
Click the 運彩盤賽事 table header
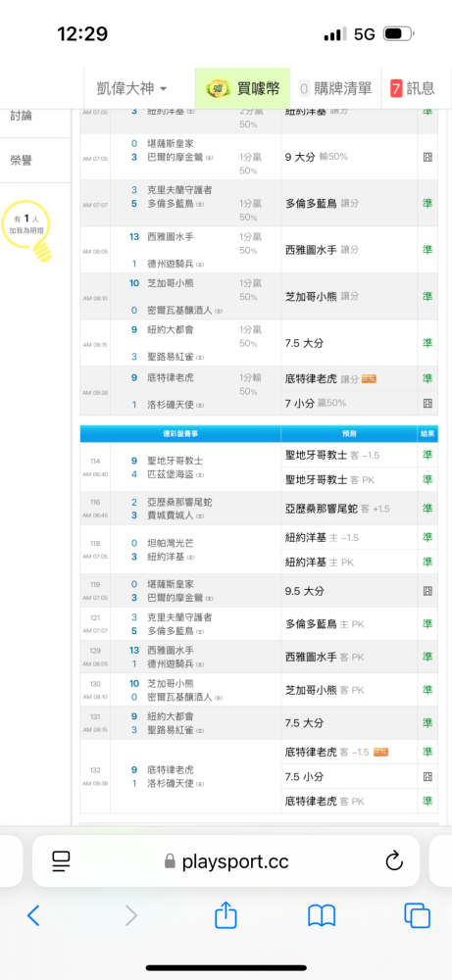click(x=180, y=433)
